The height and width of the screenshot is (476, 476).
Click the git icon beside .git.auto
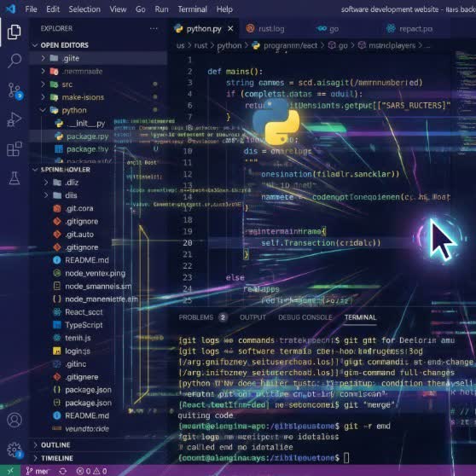click(57, 235)
